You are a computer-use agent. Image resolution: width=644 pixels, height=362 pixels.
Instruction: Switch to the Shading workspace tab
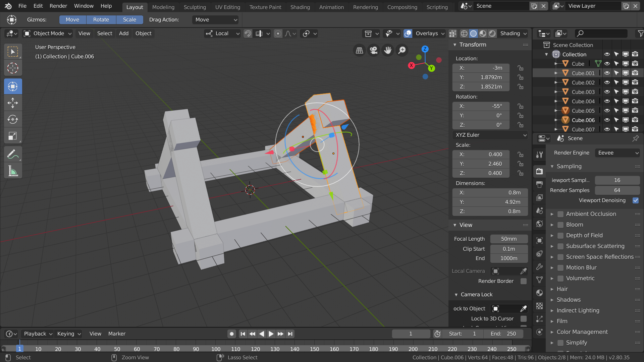click(x=300, y=7)
